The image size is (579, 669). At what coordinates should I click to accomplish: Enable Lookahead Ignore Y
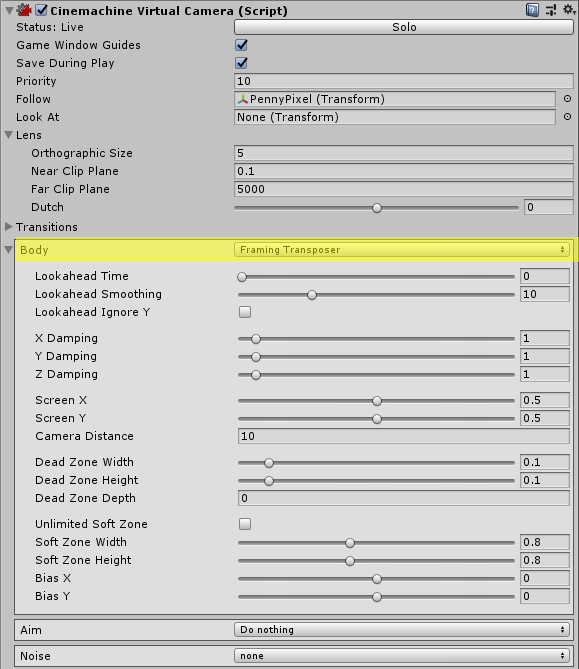coord(245,312)
